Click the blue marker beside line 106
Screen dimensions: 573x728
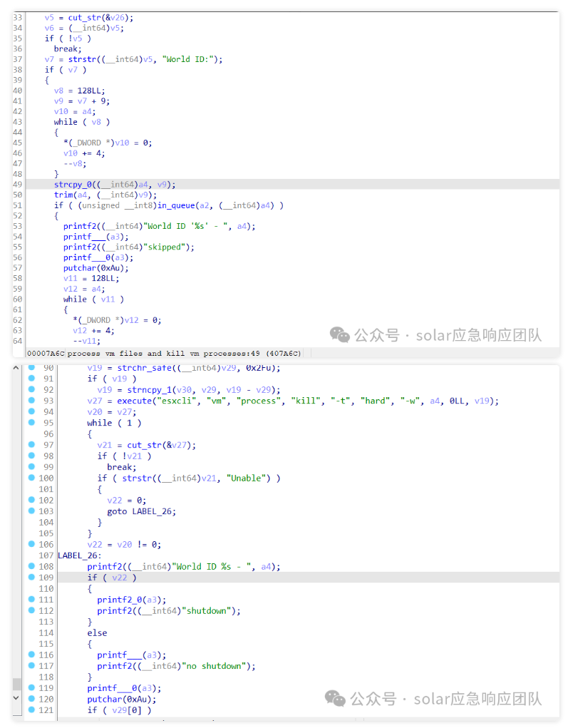(31, 544)
